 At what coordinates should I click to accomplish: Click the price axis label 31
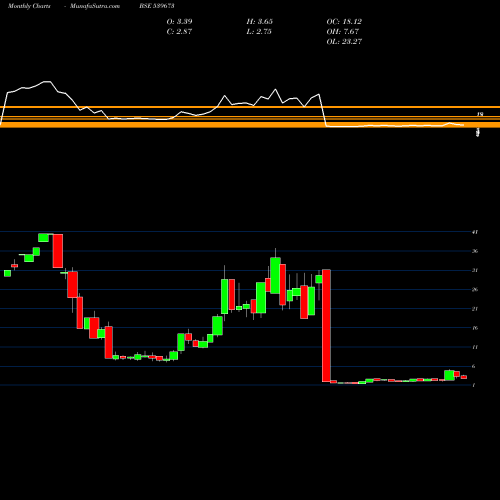pos(475,270)
